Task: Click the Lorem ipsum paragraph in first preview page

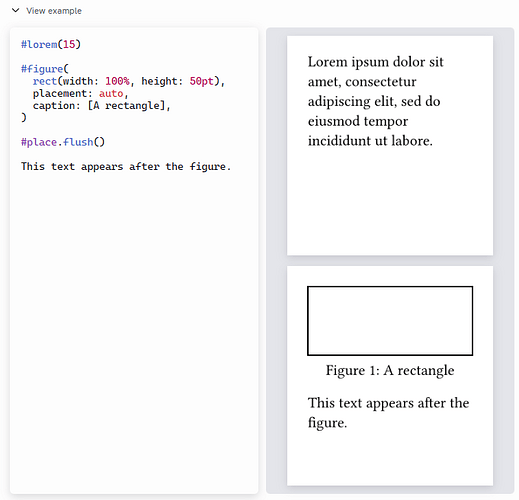Action: [x=376, y=101]
